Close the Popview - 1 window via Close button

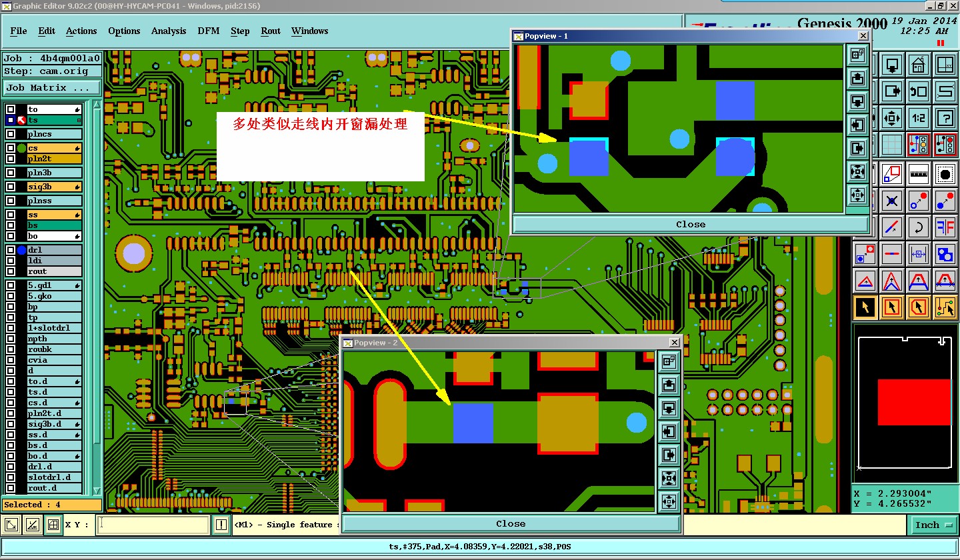click(x=691, y=225)
